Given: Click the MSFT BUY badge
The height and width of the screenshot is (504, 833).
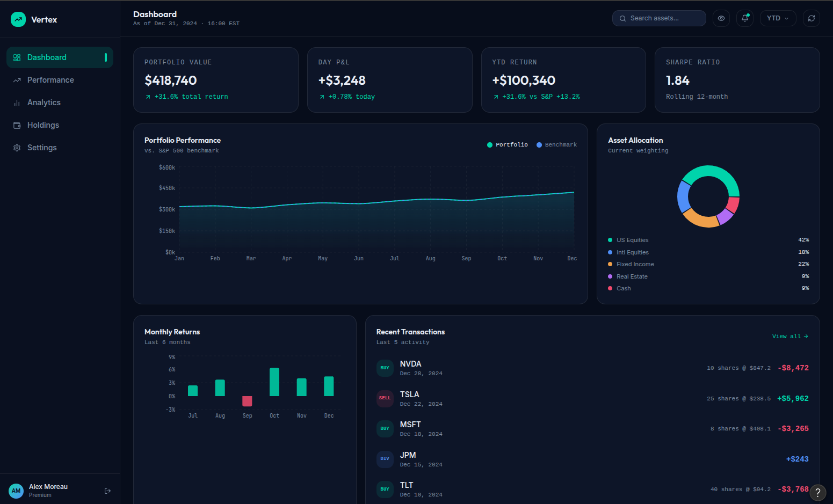Looking at the screenshot, I should [385, 428].
